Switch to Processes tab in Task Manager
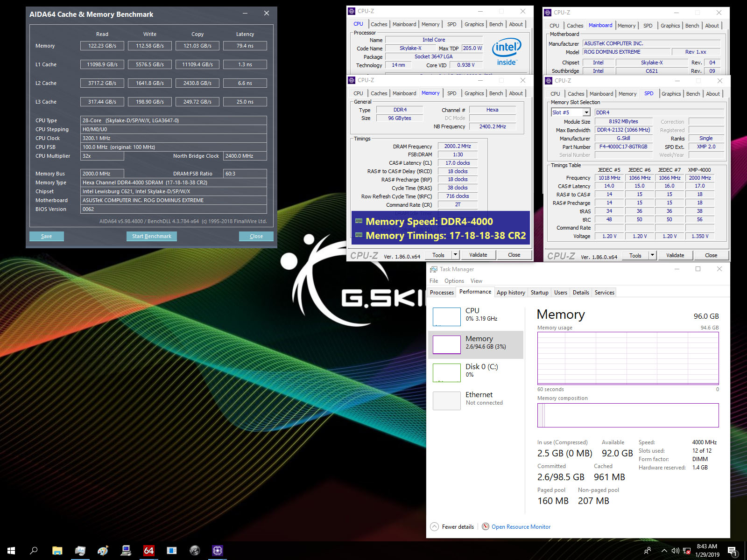Image resolution: width=747 pixels, height=560 pixels. (x=442, y=293)
